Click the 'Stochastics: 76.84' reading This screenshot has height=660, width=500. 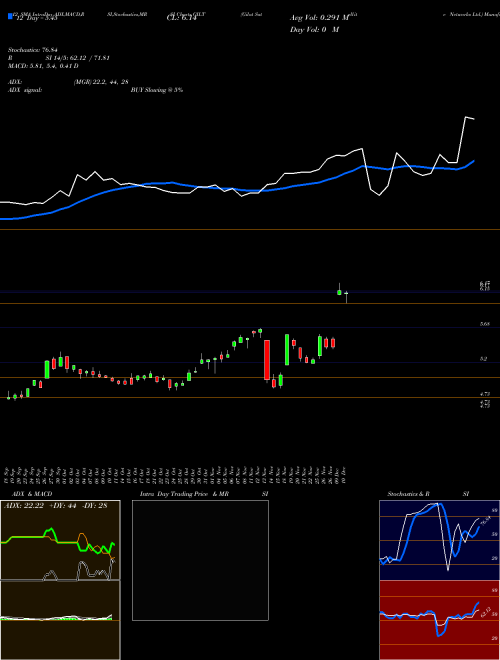pyautogui.click(x=33, y=51)
